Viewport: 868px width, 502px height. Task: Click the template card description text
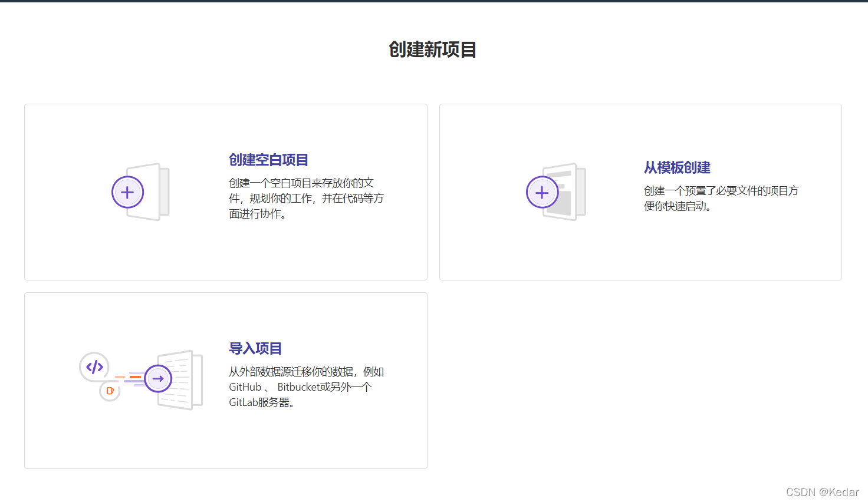721,198
